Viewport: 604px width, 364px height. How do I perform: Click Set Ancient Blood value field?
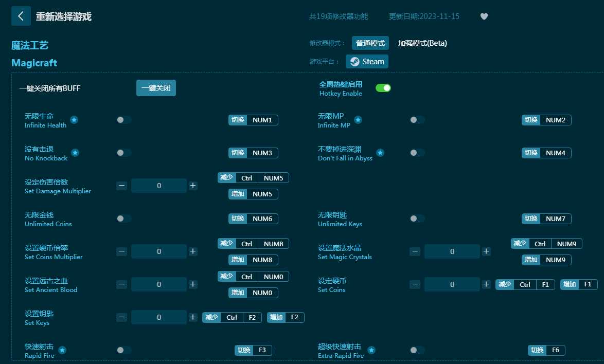pyautogui.click(x=158, y=284)
